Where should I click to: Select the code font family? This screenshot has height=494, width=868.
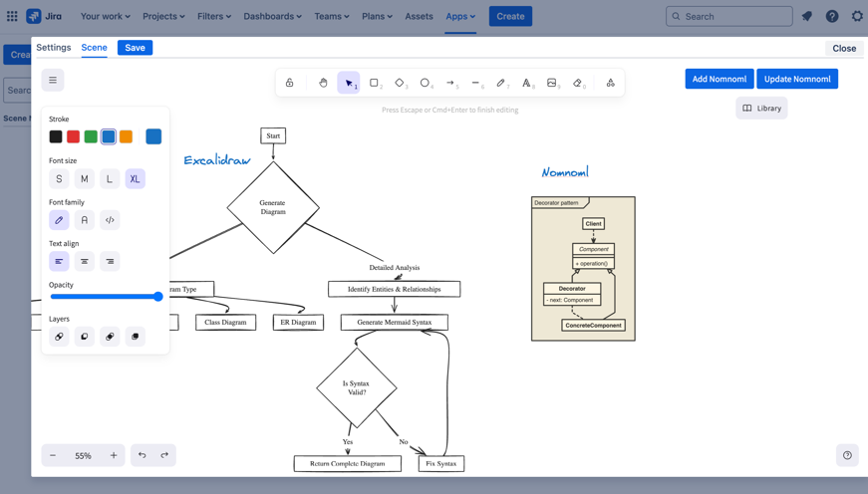click(x=110, y=220)
